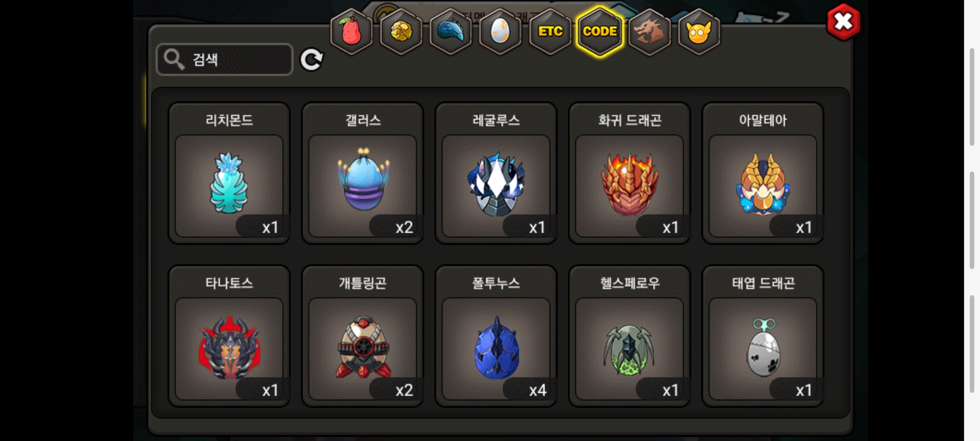The height and width of the screenshot is (441, 980).
Task: Close the inventory with the red X
Action: pos(843,22)
